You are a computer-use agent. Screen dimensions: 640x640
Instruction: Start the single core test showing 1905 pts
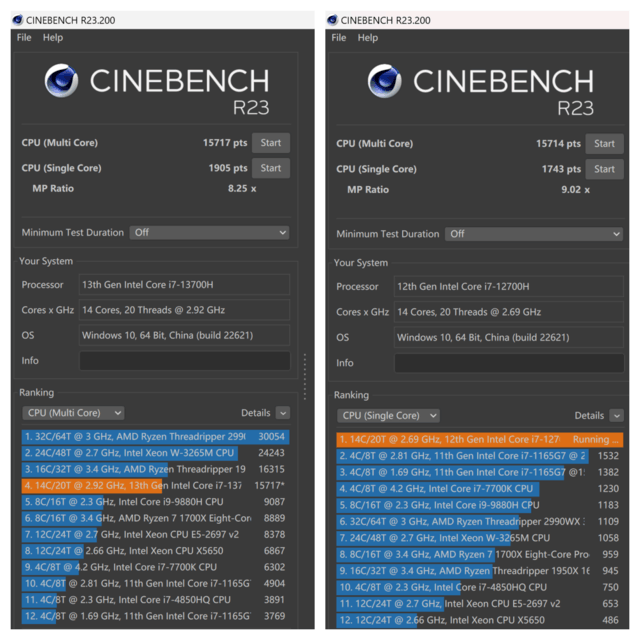coord(271,168)
